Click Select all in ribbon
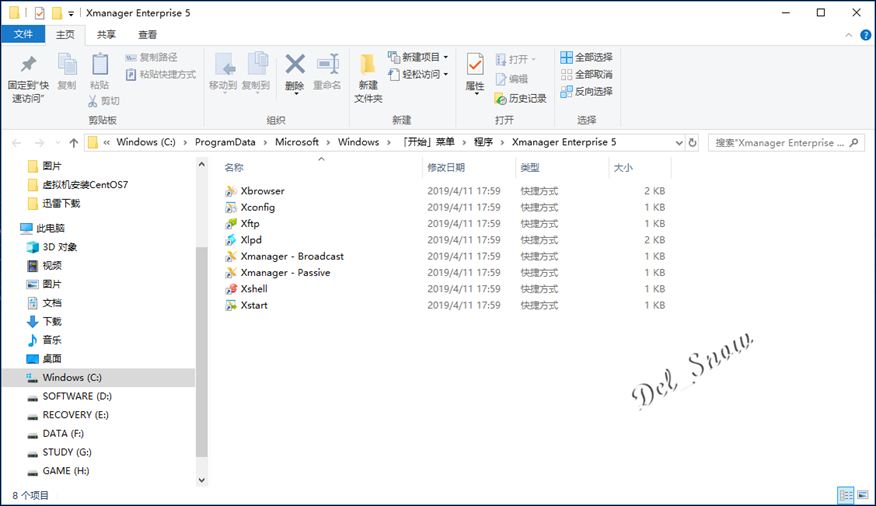 pyautogui.click(x=587, y=58)
